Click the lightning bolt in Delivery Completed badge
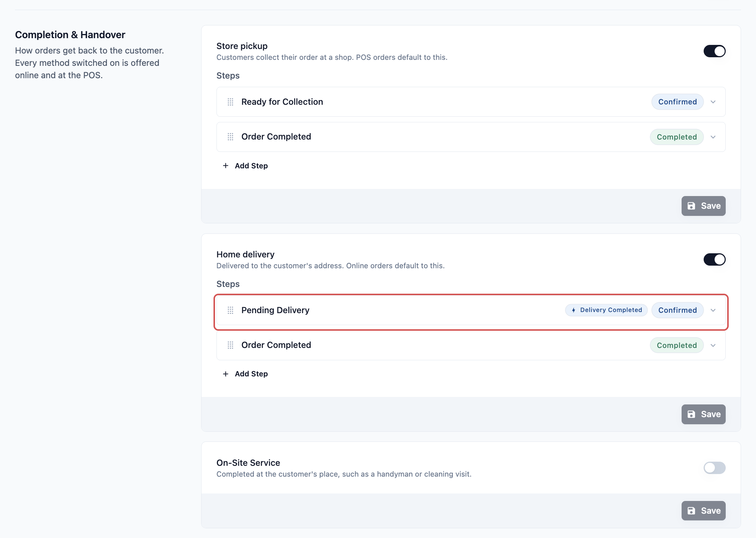The image size is (756, 538). point(574,310)
